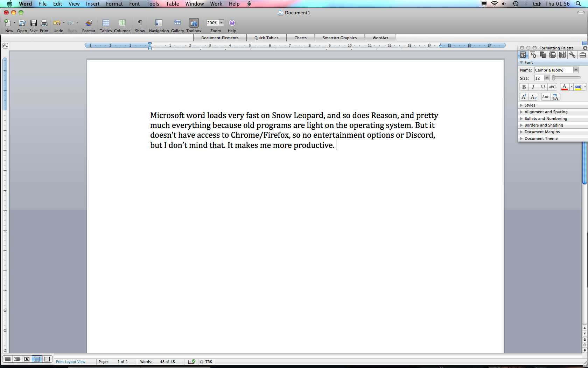Open the Project Palette briefcase tab

coord(582,55)
